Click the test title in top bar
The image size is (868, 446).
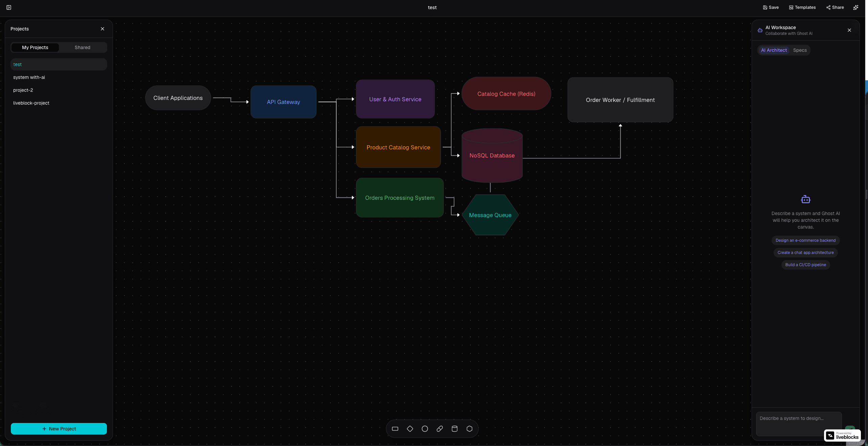click(432, 7)
